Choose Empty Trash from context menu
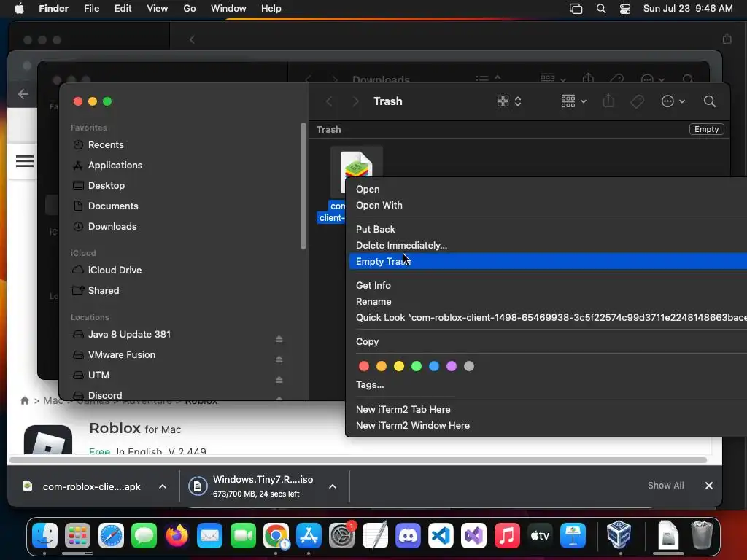This screenshot has height=560, width=747. coord(548,262)
